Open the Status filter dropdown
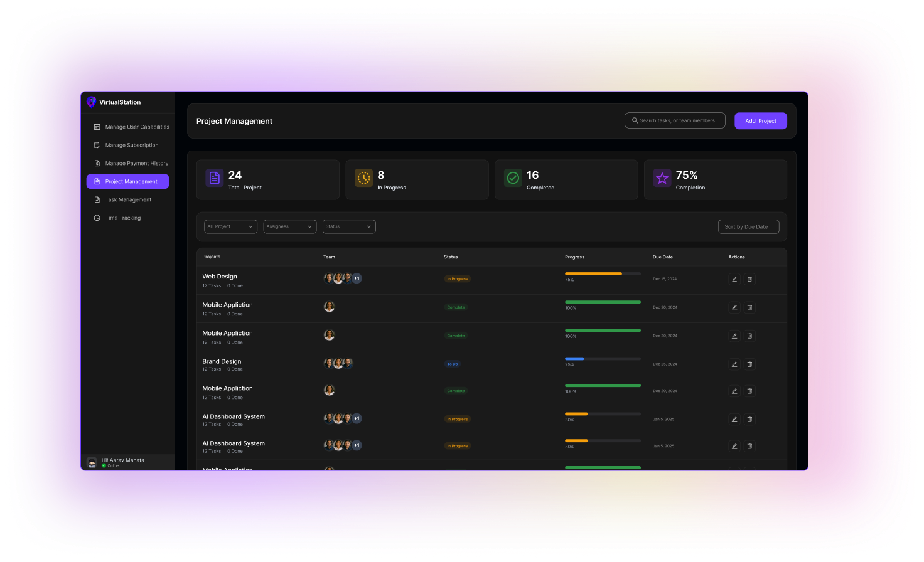 349,226
